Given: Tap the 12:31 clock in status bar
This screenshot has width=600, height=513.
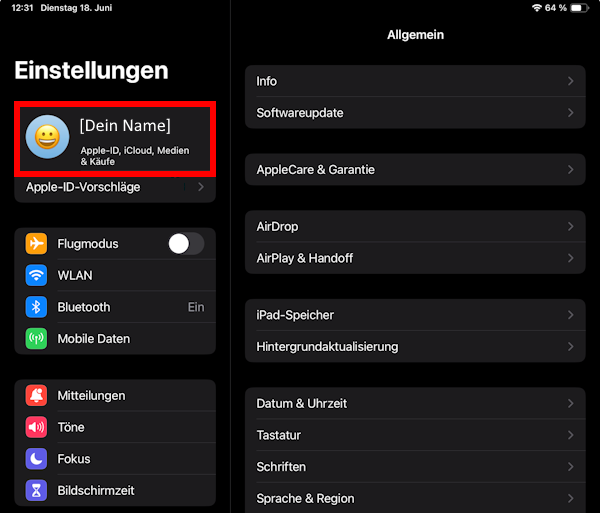Looking at the screenshot, I should coord(22,8).
